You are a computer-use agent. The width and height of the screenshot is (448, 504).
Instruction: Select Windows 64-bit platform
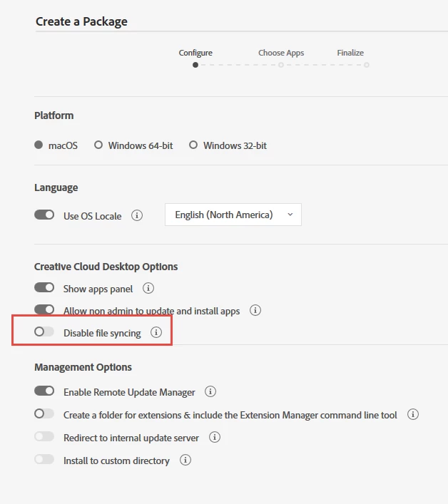[x=98, y=145]
